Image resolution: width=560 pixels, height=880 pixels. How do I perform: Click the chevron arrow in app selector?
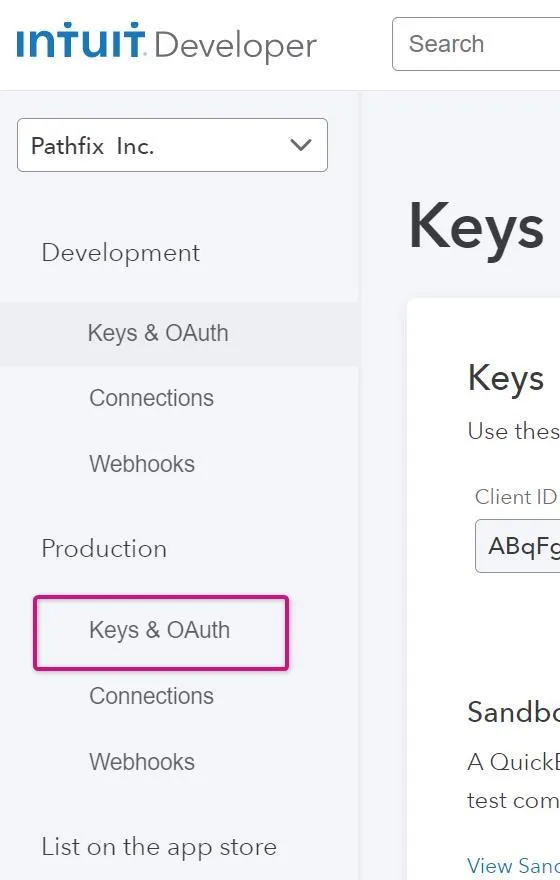click(301, 145)
